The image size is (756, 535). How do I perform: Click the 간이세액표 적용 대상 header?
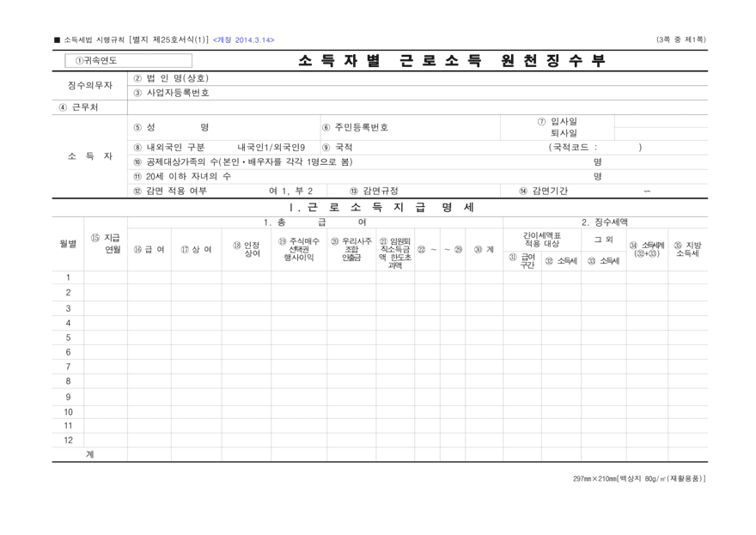click(x=542, y=240)
